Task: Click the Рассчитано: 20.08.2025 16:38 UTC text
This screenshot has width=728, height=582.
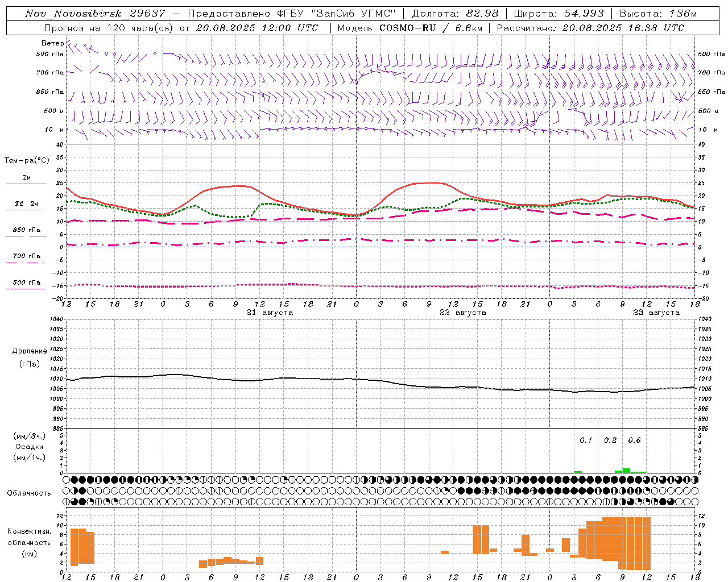Action: click(590, 28)
